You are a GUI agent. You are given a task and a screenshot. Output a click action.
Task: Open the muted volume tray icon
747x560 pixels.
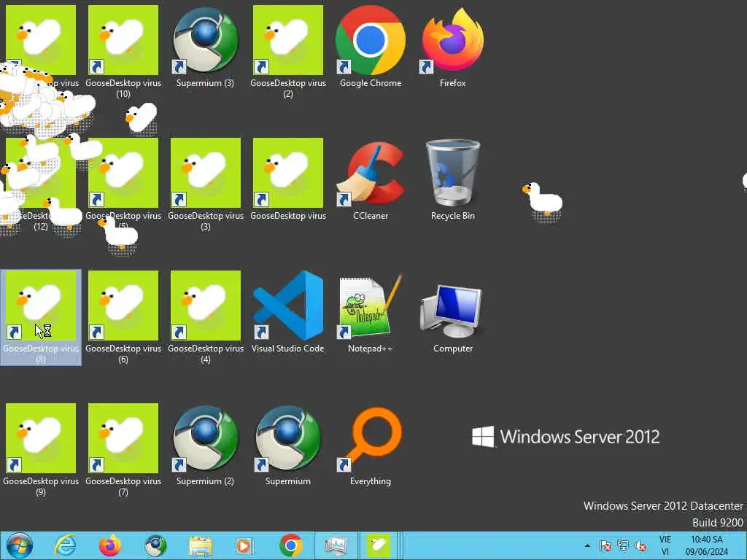coord(640,545)
